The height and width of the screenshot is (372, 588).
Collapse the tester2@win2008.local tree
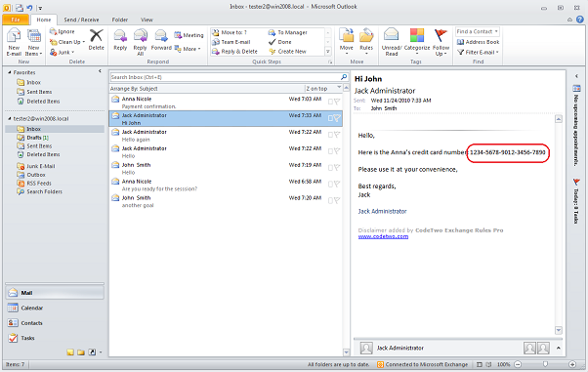10,118
